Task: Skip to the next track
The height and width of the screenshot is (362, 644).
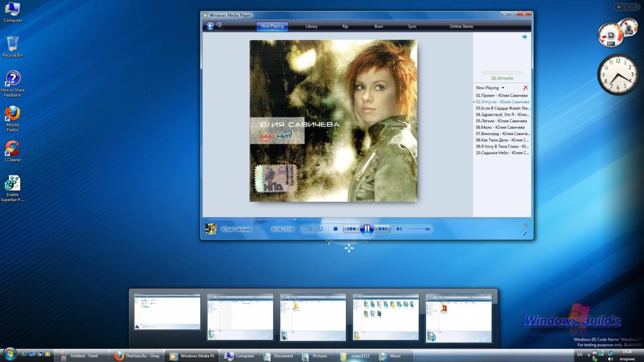Action: 383,229
